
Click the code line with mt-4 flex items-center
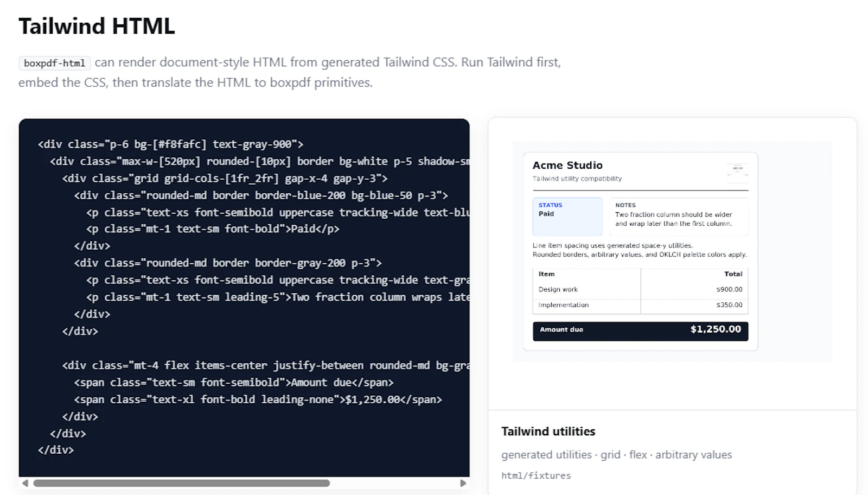(x=266, y=365)
